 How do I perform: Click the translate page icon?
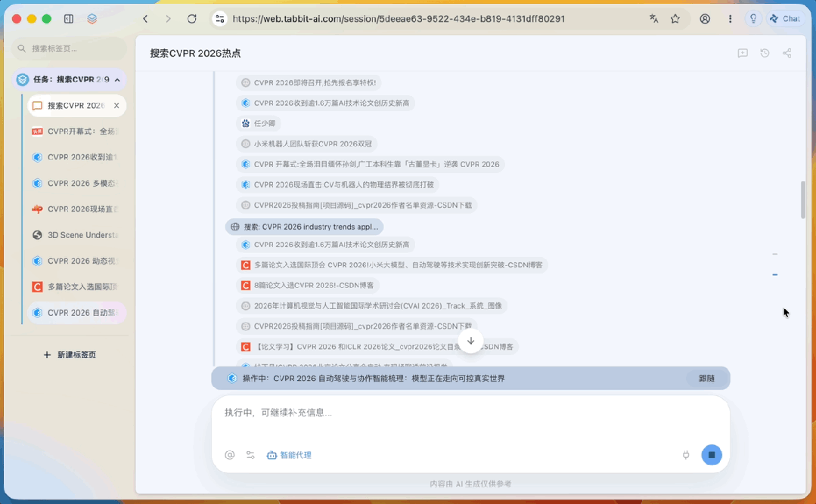pyautogui.click(x=653, y=19)
